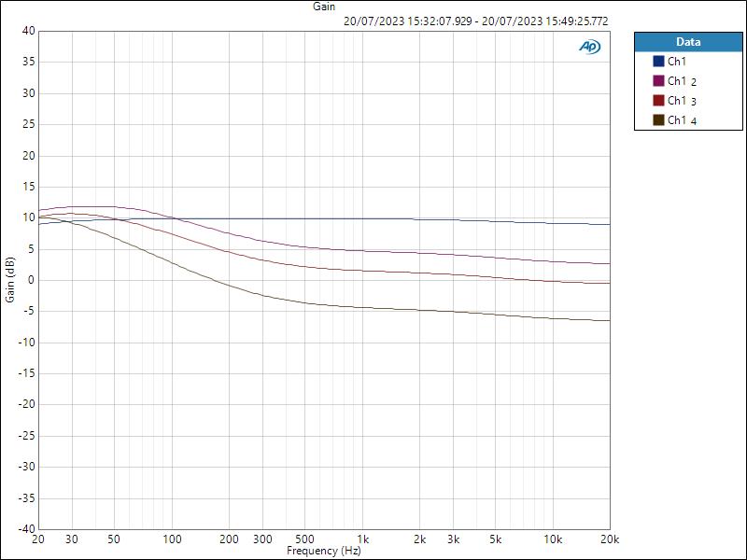Click the -20 tick label on gain axis
The width and height of the screenshot is (747, 560).
click(x=27, y=404)
